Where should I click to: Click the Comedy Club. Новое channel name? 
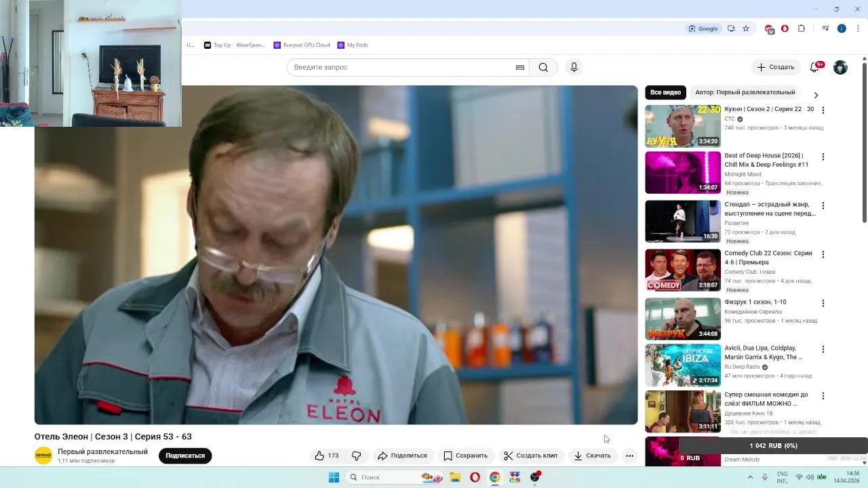click(x=749, y=272)
